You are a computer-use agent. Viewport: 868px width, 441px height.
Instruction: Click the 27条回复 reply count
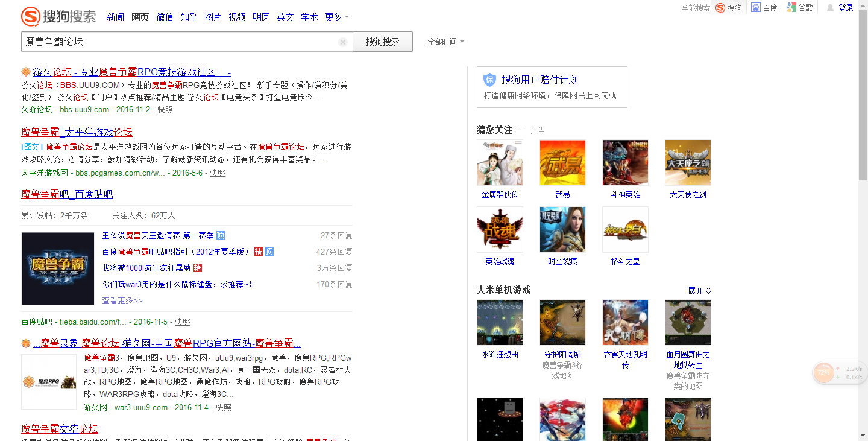[x=336, y=235]
